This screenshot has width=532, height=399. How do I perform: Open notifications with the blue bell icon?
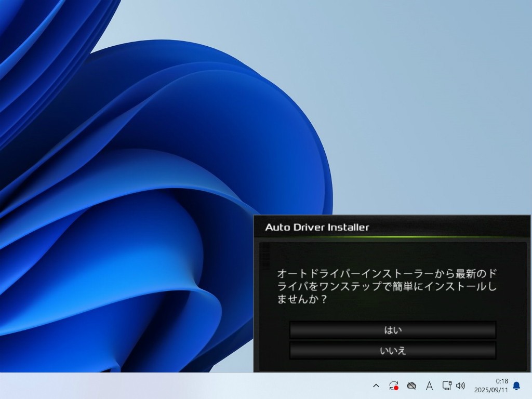(516, 385)
